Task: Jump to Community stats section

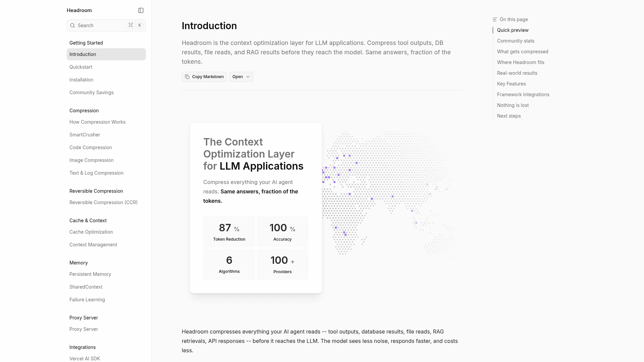Action: [x=516, y=41]
